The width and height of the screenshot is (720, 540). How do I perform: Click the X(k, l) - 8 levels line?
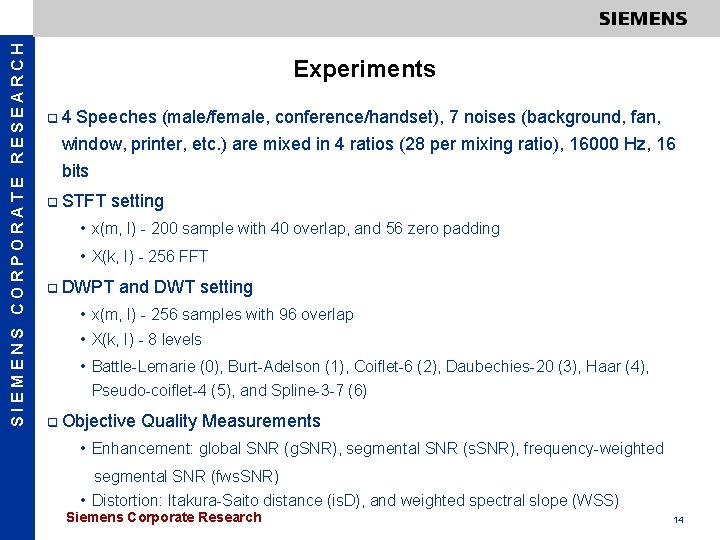[x=146, y=339]
